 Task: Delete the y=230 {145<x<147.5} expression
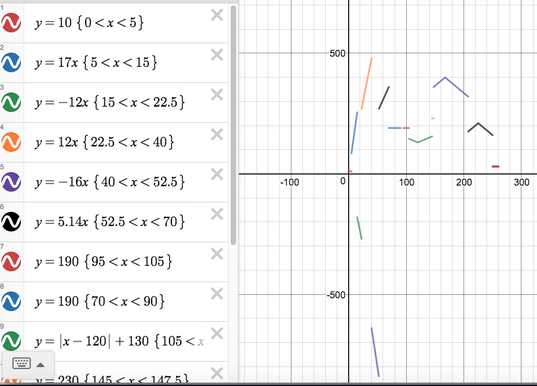pyautogui.click(x=217, y=373)
